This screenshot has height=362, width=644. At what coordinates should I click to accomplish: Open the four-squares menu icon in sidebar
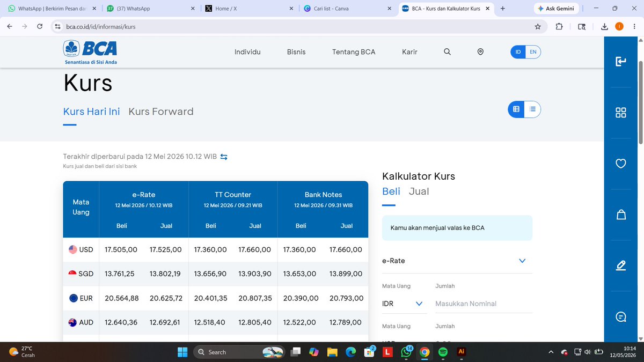coord(621,113)
